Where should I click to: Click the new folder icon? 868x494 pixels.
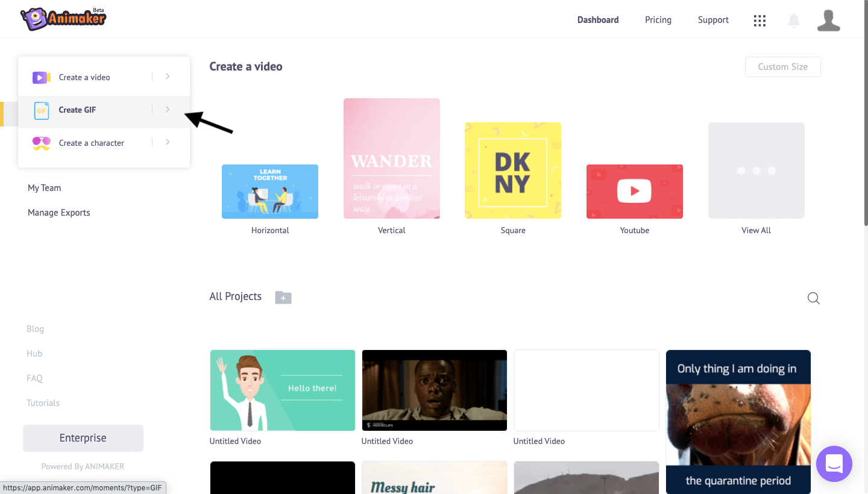[x=283, y=297]
